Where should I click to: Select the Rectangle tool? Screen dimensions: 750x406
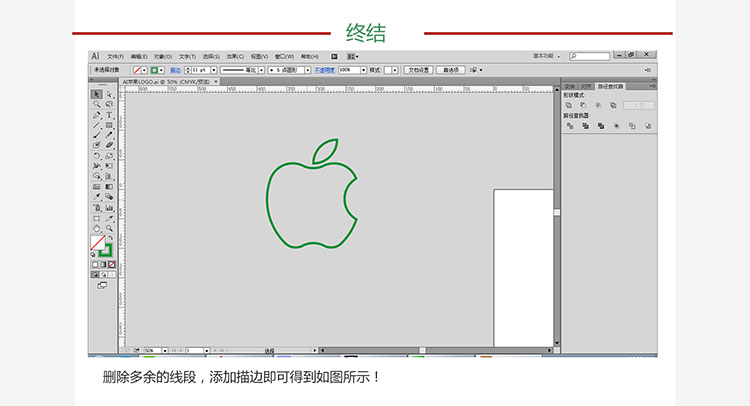[x=110, y=125]
